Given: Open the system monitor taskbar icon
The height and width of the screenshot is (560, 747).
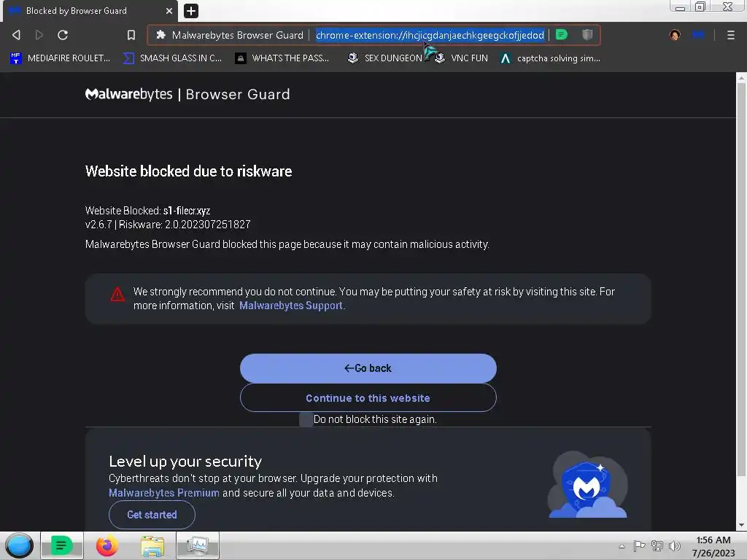Looking at the screenshot, I should pos(197,545).
